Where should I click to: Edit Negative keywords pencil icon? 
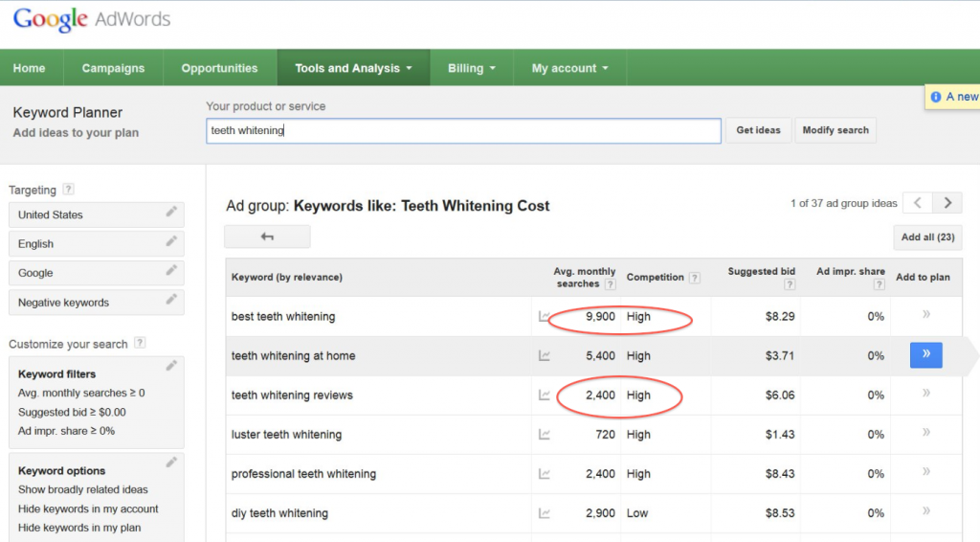pyautogui.click(x=171, y=300)
